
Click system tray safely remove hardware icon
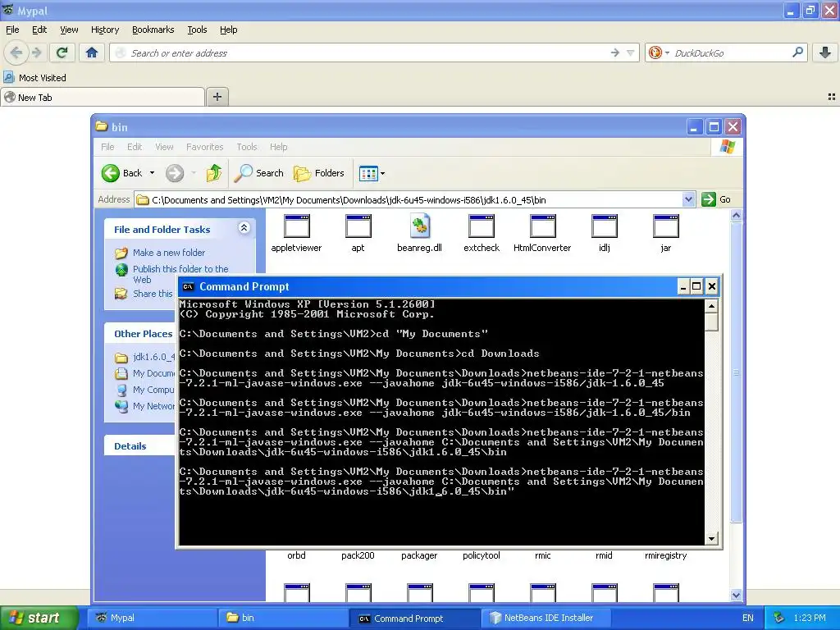click(x=779, y=618)
